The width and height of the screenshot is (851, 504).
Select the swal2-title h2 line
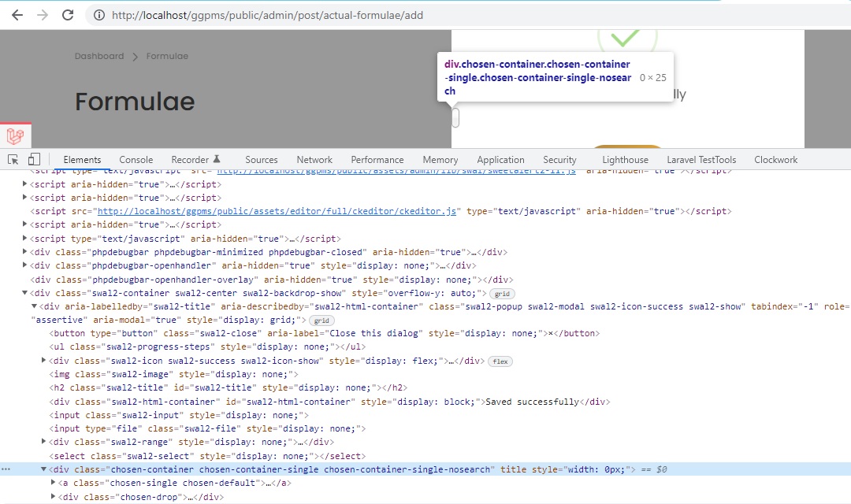tap(228, 388)
